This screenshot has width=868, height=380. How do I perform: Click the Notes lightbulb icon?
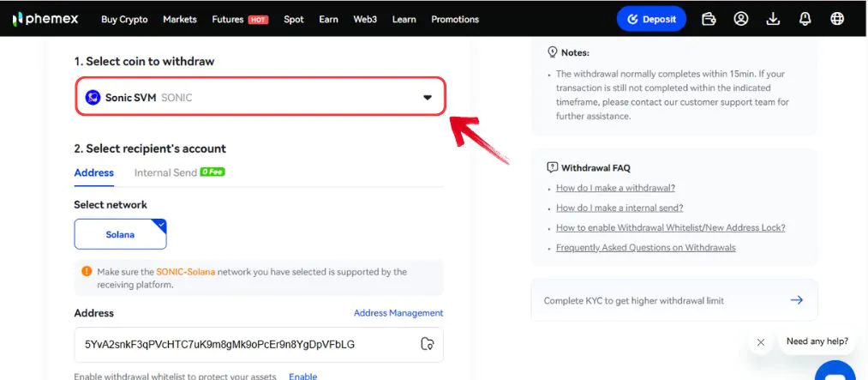tap(553, 52)
